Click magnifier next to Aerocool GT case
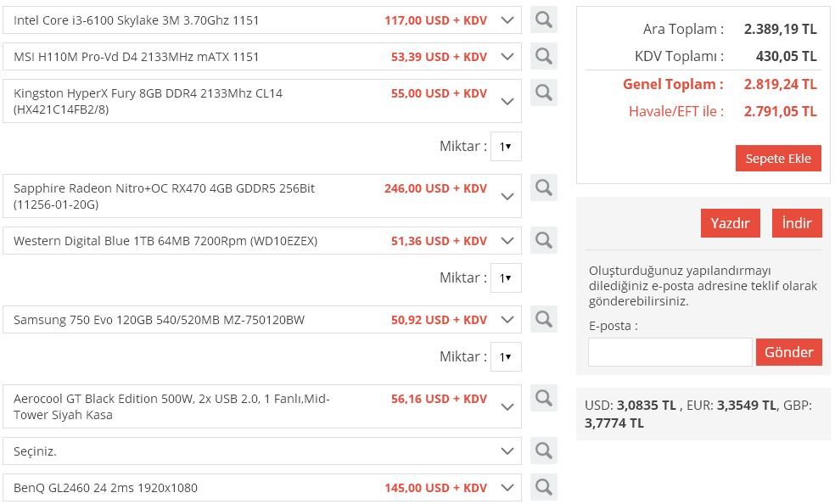This screenshot has height=504, width=835. tap(544, 398)
